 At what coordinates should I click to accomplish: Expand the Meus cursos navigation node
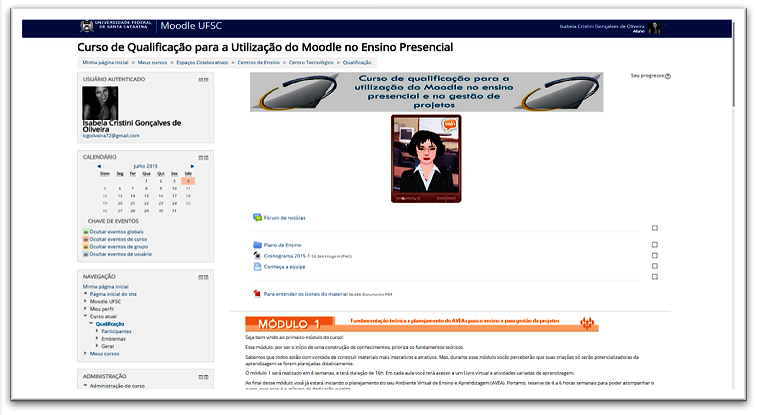coord(86,354)
